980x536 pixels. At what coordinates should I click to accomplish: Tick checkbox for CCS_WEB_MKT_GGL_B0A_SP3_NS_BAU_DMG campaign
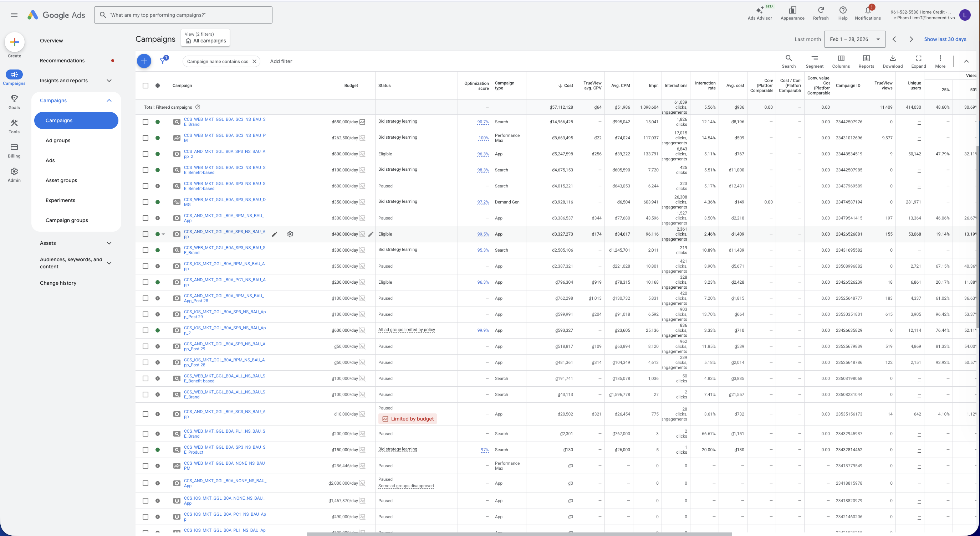pyautogui.click(x=146, y=202)
